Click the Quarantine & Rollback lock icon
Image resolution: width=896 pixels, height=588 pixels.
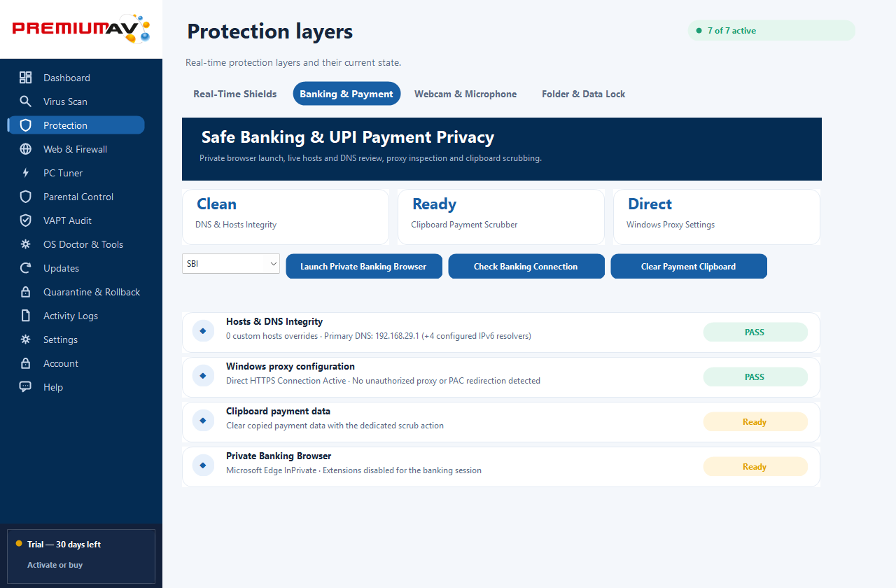25,292
